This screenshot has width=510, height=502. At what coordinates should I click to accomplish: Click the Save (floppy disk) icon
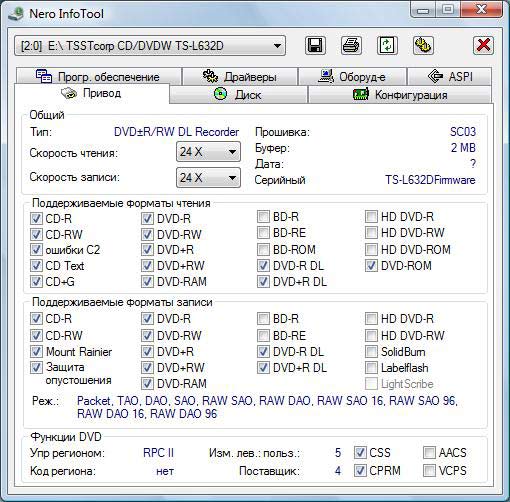point(315,45)
